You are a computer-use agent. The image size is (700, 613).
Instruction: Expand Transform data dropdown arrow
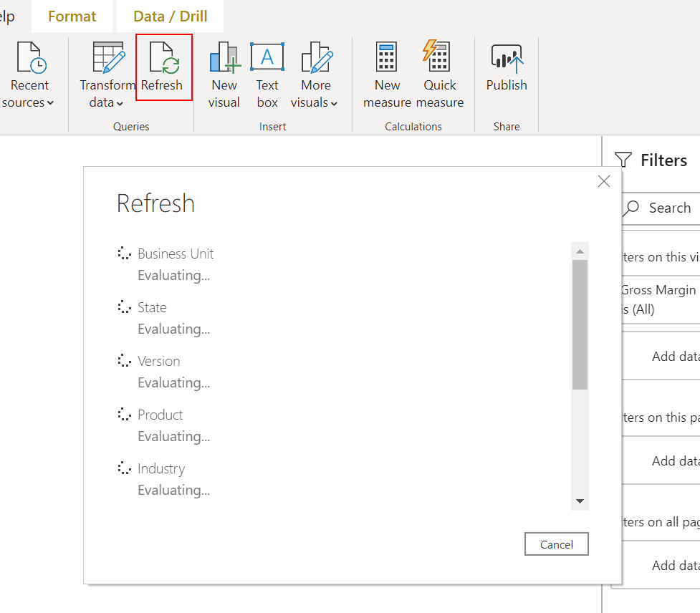119,103
